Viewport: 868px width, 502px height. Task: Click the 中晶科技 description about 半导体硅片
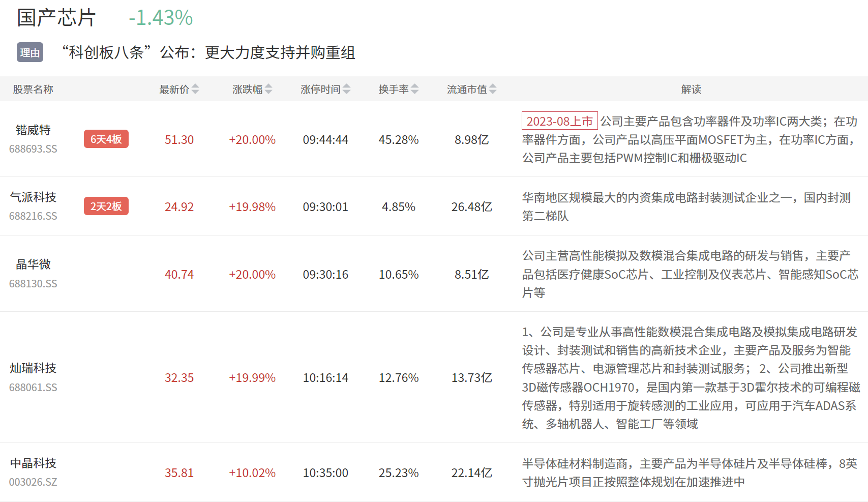(x=690, y=473)
